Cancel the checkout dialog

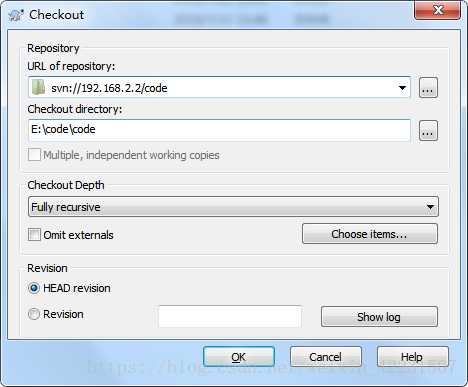click(326, 357)
